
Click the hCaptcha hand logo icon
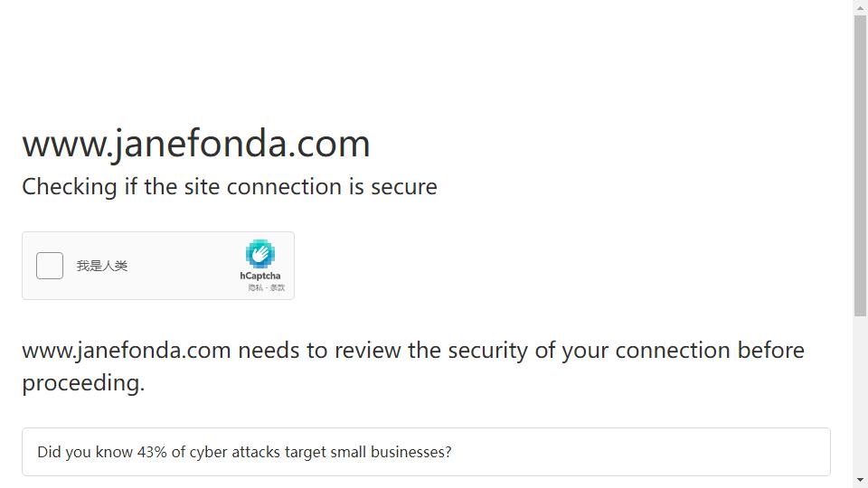[260, 254]
